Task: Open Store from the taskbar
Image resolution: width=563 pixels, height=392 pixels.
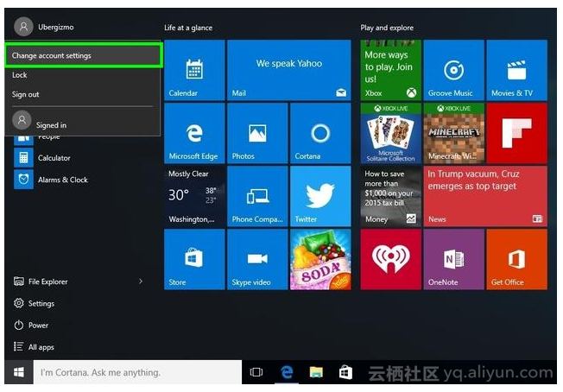Action: point(345,372)
